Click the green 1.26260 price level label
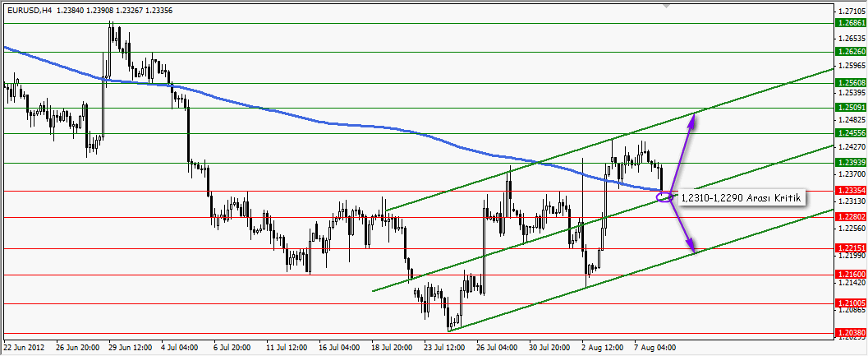The width and height of the screenshot is (868, 356). pos(852,52)
